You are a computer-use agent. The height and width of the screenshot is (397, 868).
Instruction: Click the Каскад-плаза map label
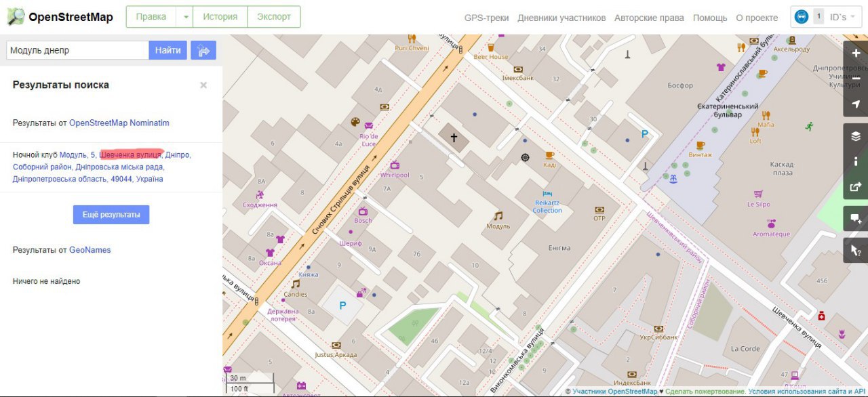pos(782,168)
